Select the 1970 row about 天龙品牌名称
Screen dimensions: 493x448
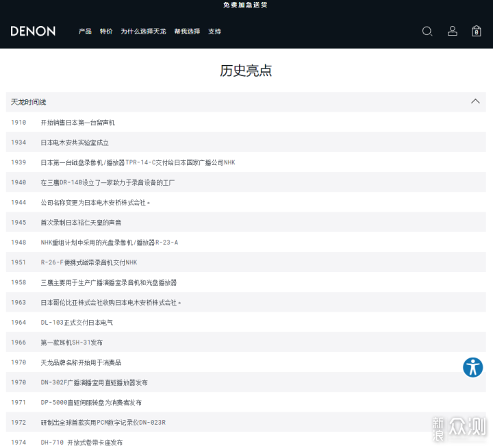point(246,362)
